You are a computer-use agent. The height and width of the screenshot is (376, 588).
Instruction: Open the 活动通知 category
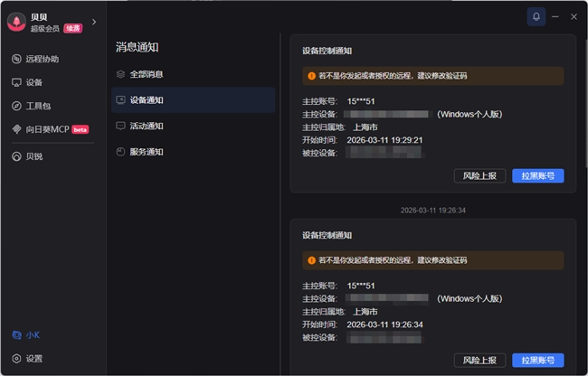click(x=146, y=126)
